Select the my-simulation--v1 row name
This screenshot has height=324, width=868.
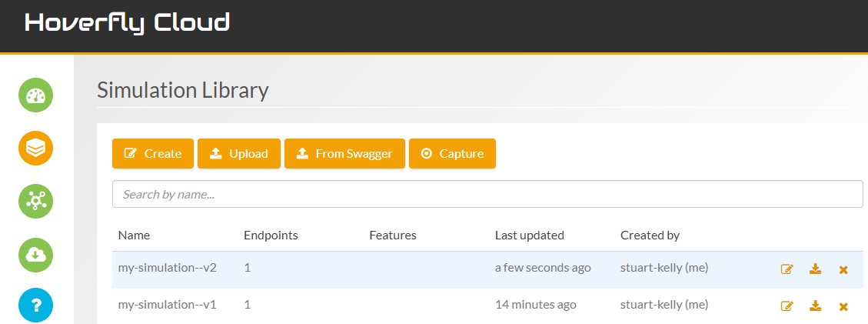pyautogui.click(x=167, y=305)
